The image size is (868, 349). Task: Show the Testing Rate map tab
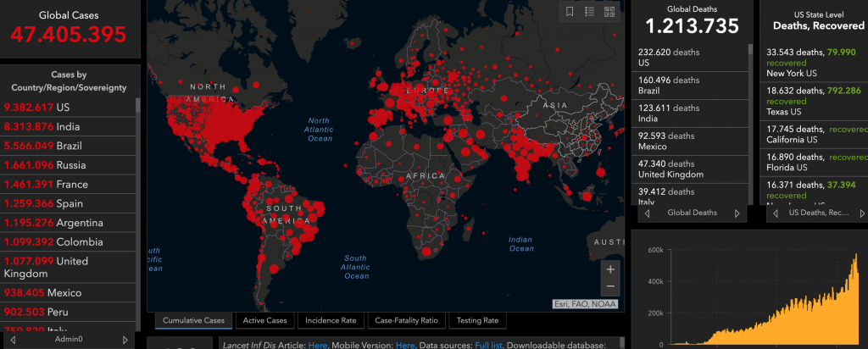click(x=477, y=321)
